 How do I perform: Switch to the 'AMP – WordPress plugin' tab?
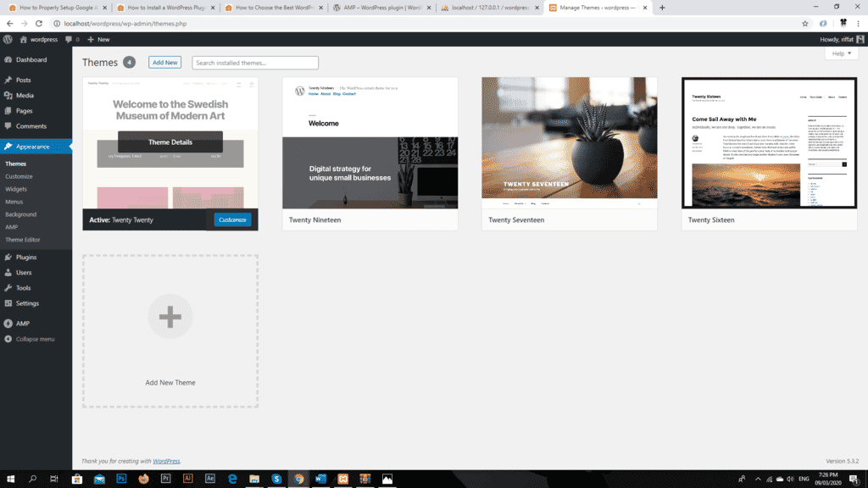[x=382, y=8]
